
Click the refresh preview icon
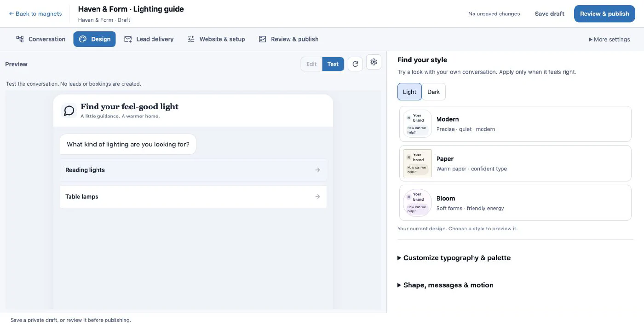tap(355, 64)
